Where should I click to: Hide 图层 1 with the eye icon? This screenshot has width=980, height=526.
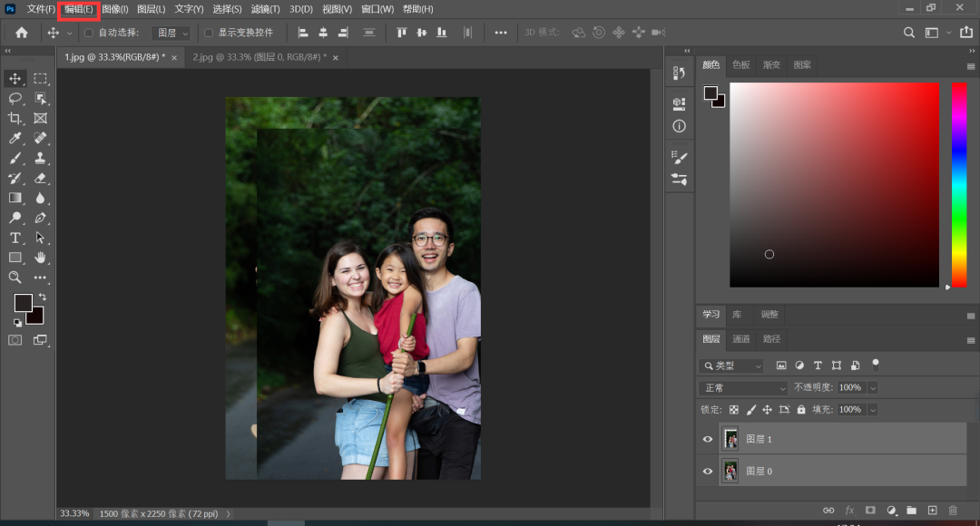tap(708, 439)
